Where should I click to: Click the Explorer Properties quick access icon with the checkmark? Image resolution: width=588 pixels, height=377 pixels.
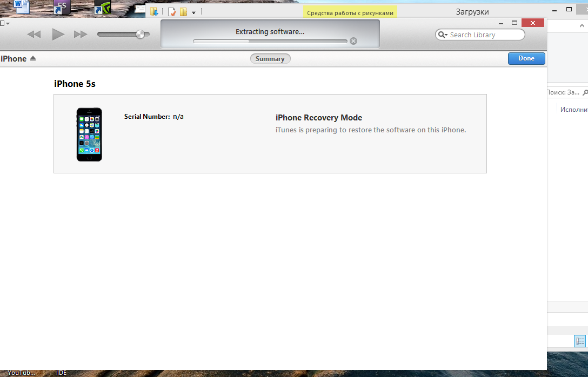[x=172, y=12]
